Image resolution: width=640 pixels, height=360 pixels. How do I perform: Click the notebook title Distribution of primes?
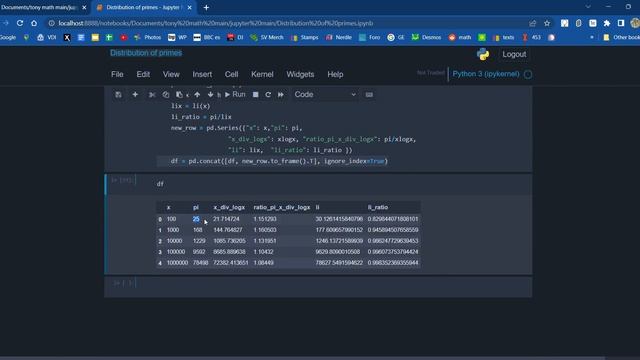coord(146,53)
